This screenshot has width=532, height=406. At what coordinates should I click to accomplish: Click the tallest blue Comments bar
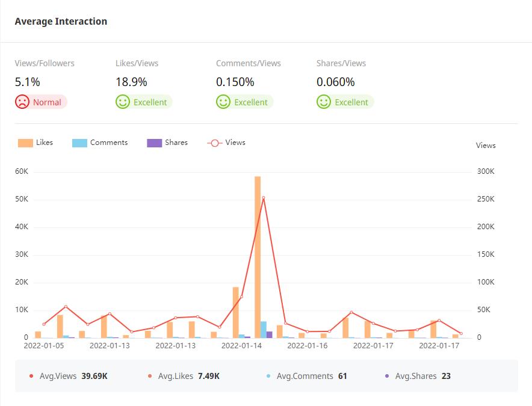click(x=264, y=330)
